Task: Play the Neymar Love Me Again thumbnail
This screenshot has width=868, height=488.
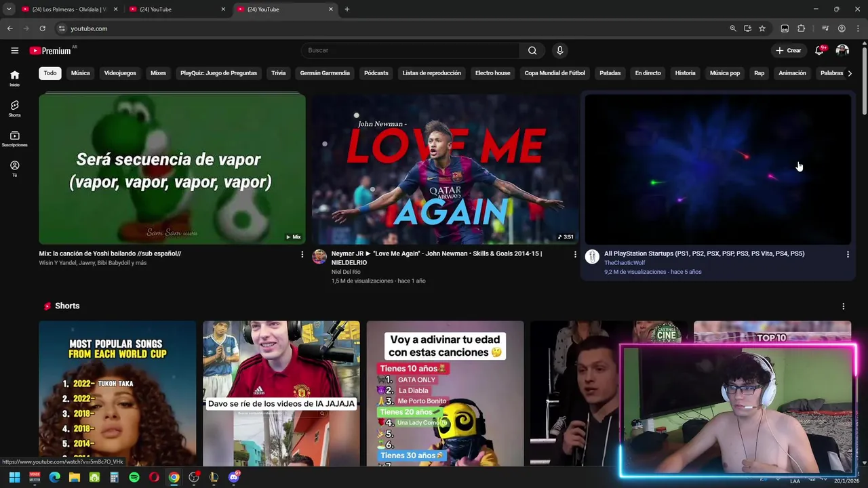Action: click(x=445, y=169)
